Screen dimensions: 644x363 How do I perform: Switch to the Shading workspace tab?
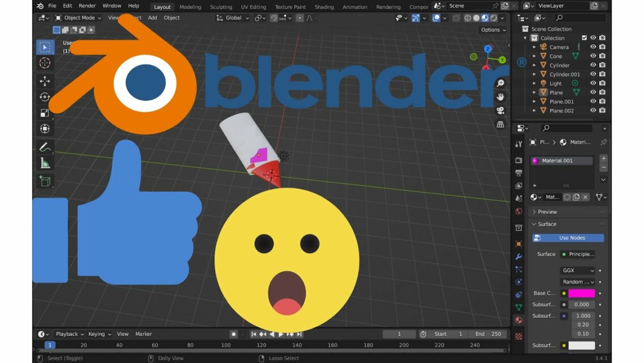click(324, 7)
